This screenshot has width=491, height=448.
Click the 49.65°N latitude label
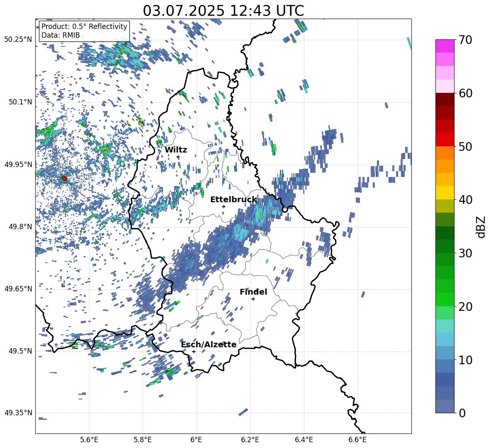(18, 289)
